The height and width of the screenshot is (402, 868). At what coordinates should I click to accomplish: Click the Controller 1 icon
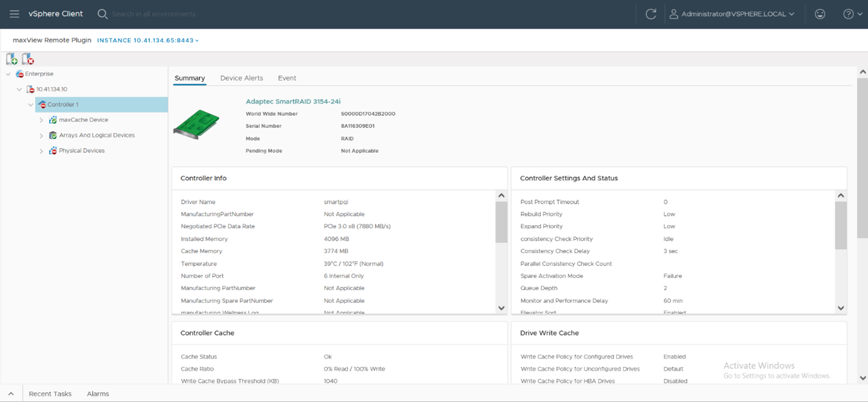coord(42,104)
